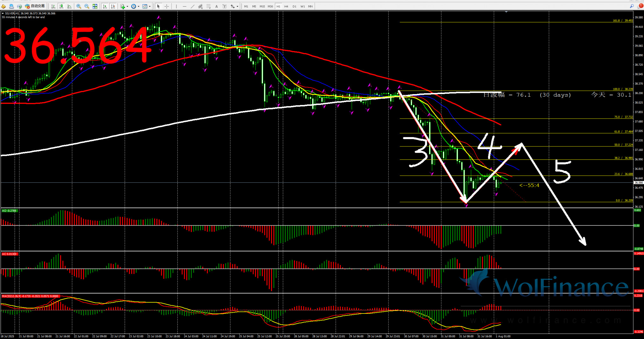
Task: Toggle chart auto scroll
Action: tap(105, 6)
